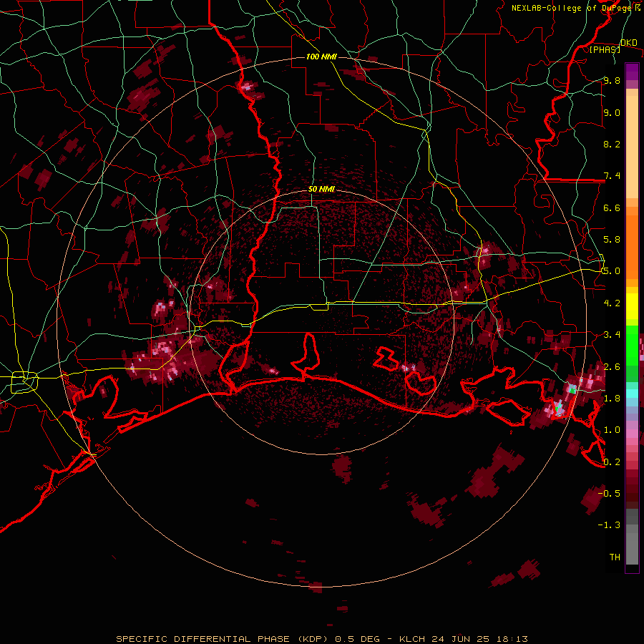This screenshot has width=644, height=644.
Task: Click the 7.4 value on the scale
Action: pos(612,176)
